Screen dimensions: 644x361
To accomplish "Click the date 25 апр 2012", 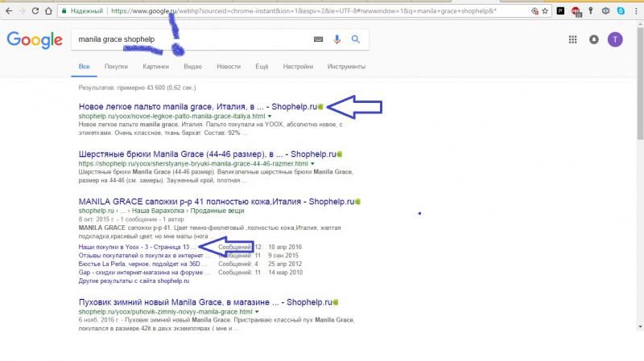I will (285, 264).
